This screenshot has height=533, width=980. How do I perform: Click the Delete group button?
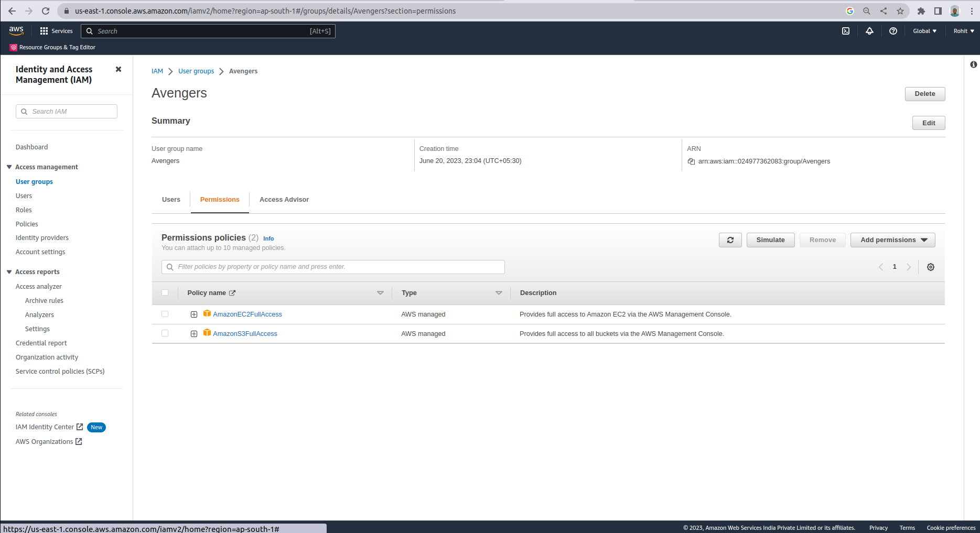click(x=925, y=94)
